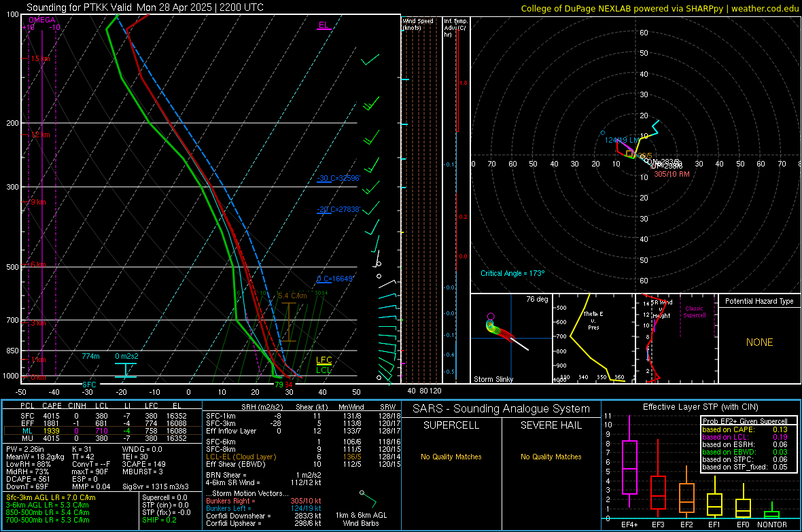The height and width of the screenshot is (532, 802).
Task: Select the EFF parcel row
Action: tap(103, 423)
